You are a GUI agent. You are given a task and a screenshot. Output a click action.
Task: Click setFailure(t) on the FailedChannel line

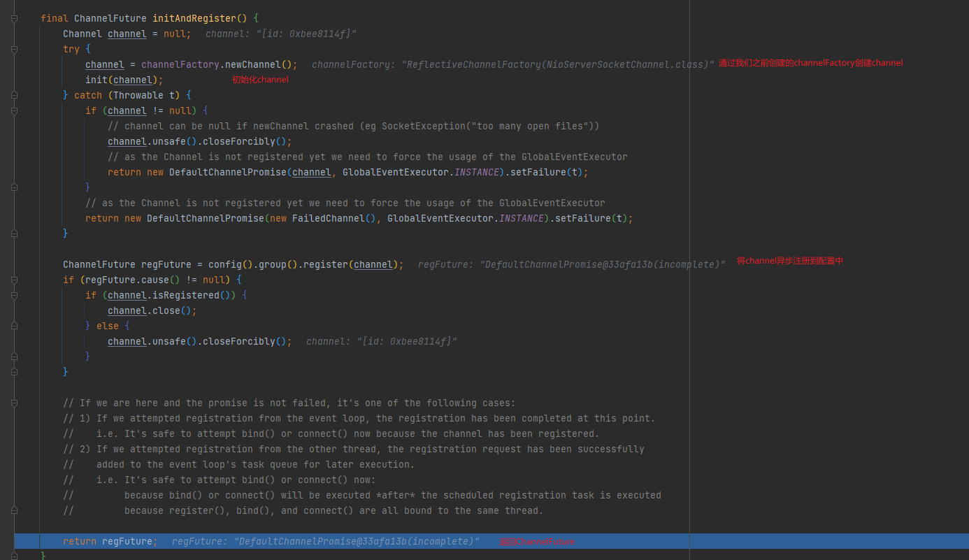(591, 219)
